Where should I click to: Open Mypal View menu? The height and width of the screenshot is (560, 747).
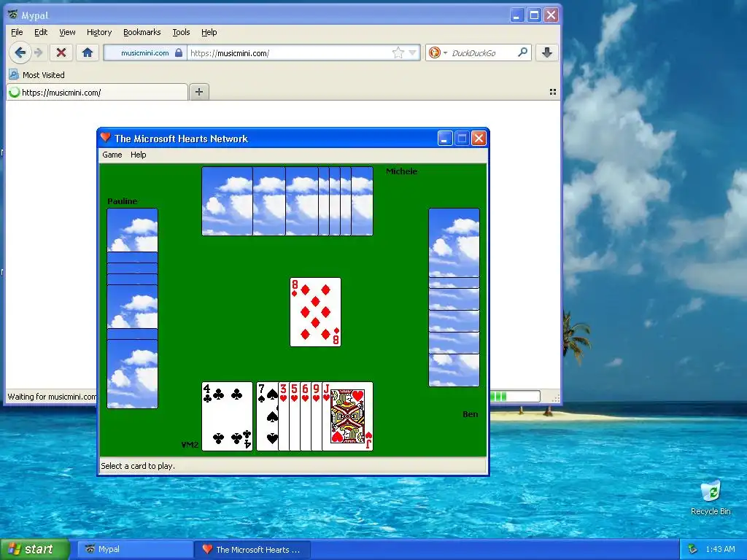67,32
